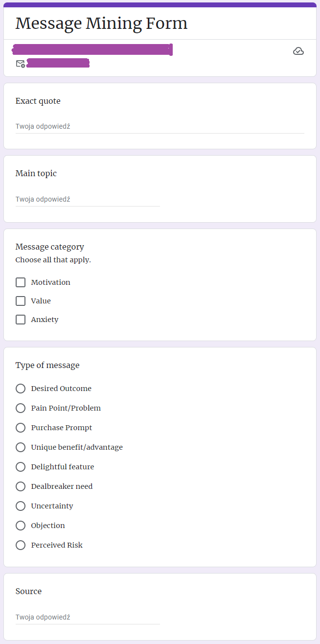Select the Desired Outcome option
This screenshot has width=320, height=644.
point(21,388)
